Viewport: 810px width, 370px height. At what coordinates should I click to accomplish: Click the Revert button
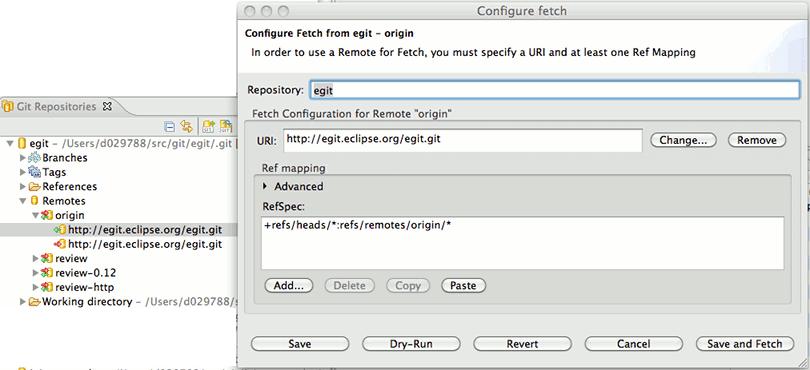click(522, 344)
